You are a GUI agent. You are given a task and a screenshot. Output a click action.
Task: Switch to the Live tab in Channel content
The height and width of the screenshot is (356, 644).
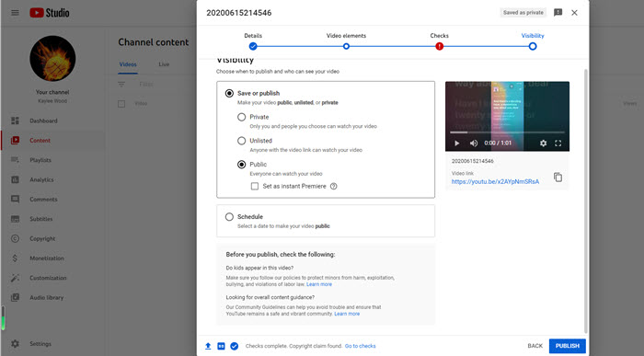(164, 64)
